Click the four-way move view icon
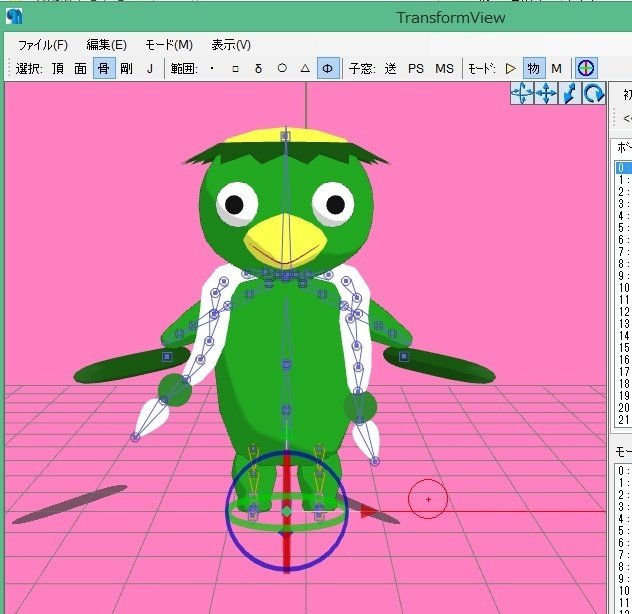This screenshot has width=632, height=614. click(x=522, y=94)
